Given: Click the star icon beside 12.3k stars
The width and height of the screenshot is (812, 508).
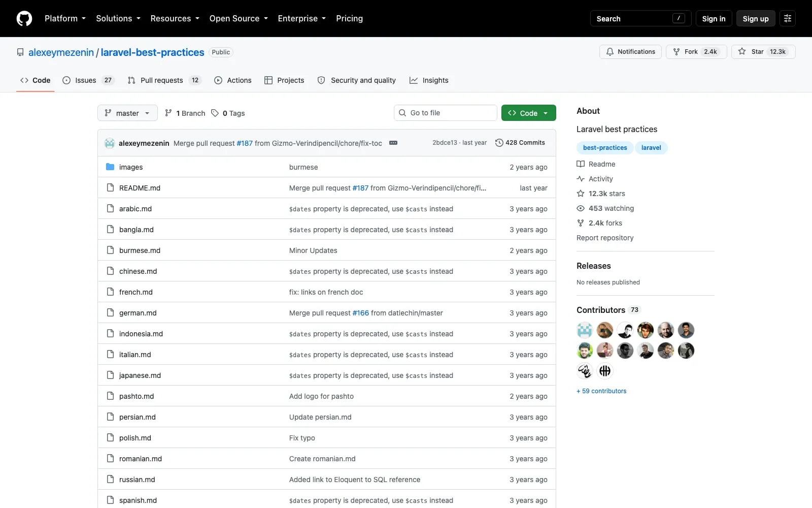Looking at the screenshot, I should [x=581, y=194].
